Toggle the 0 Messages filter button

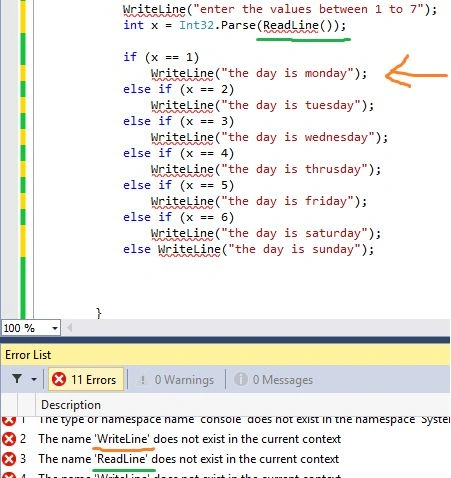pos(274,380)
